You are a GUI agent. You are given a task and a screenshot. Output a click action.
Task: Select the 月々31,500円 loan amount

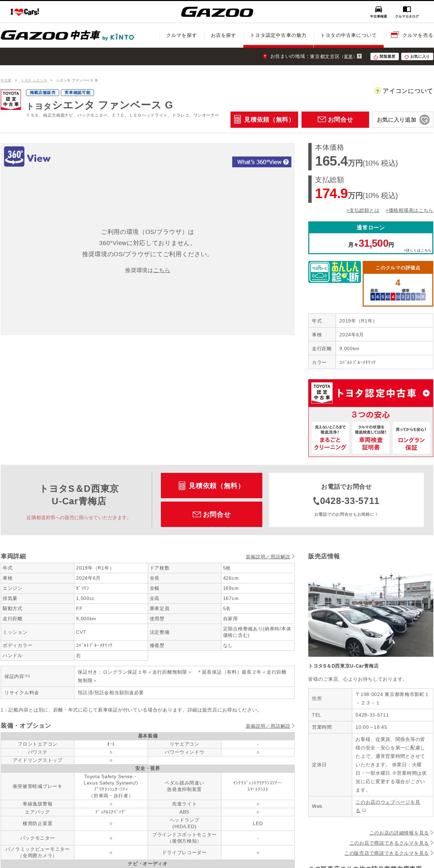(x=371, y=244)
